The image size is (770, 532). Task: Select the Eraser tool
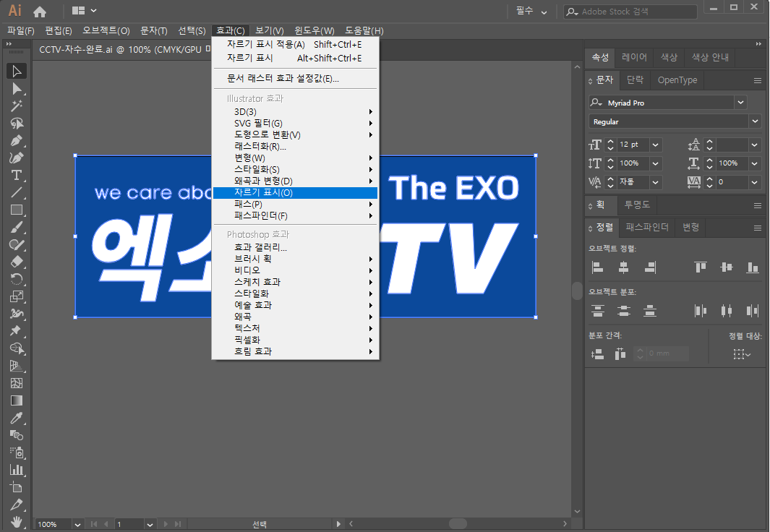16,262
